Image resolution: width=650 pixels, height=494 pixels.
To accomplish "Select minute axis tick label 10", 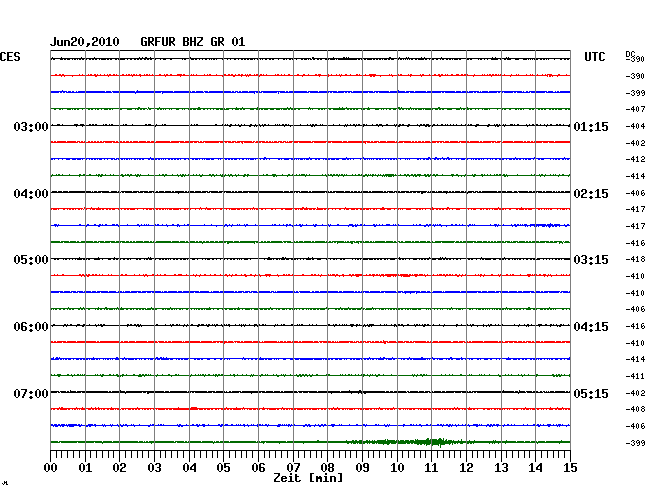I will coord(397,468).
